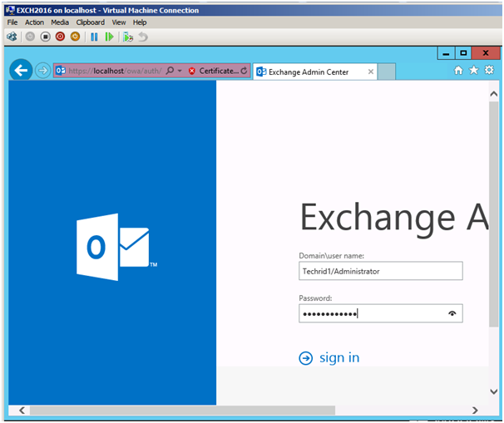Click the browser forward arrow
The image size is (504, 423).
(42, 71)
